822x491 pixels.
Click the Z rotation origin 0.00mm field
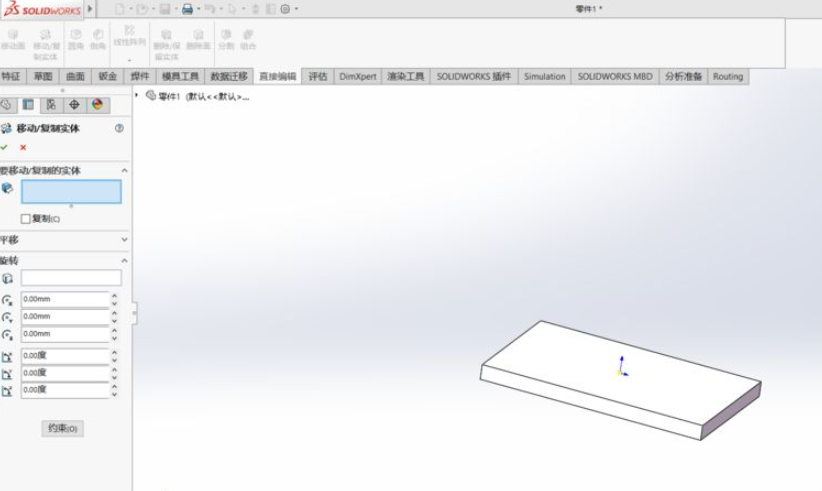coord(65,334)
